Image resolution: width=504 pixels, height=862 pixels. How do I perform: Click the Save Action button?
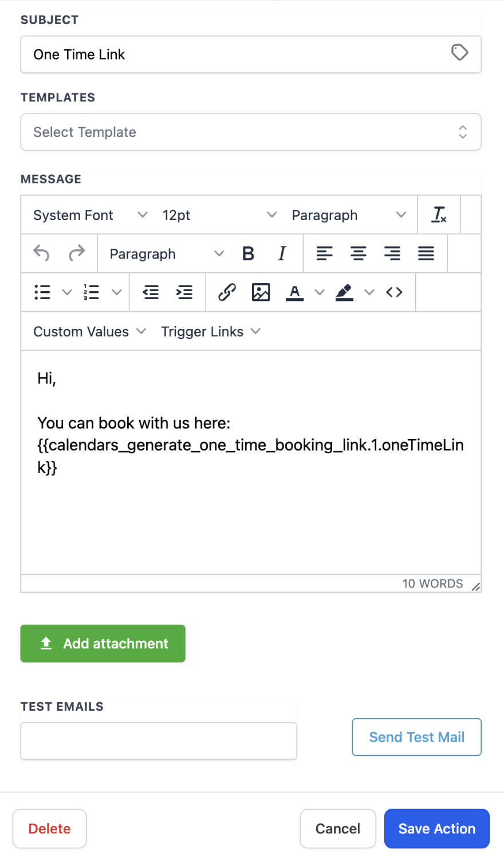coord(436,828)
